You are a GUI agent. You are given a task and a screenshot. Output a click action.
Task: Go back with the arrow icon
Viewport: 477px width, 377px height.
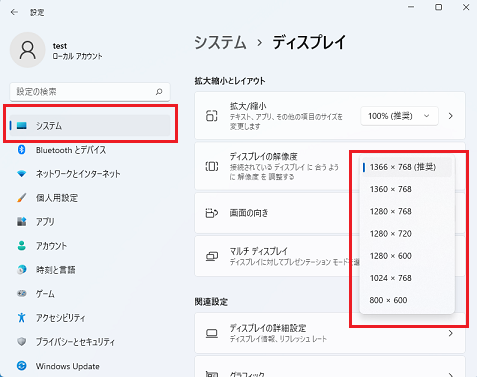click(x=14, y=12)
